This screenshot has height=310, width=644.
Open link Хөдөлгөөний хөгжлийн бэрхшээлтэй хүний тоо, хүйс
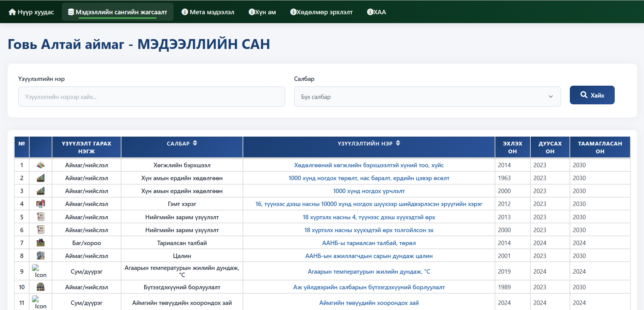coord(369,165)
